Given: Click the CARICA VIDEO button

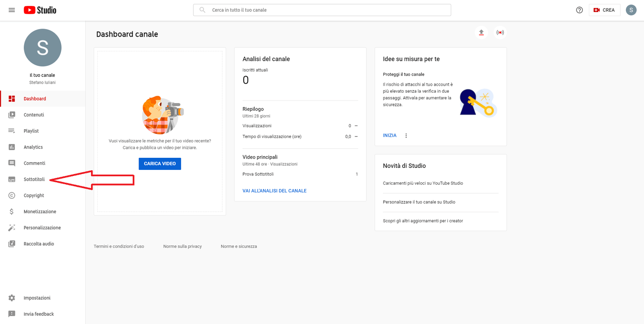Looking at the screenshot, I should [x=160, y=163].
